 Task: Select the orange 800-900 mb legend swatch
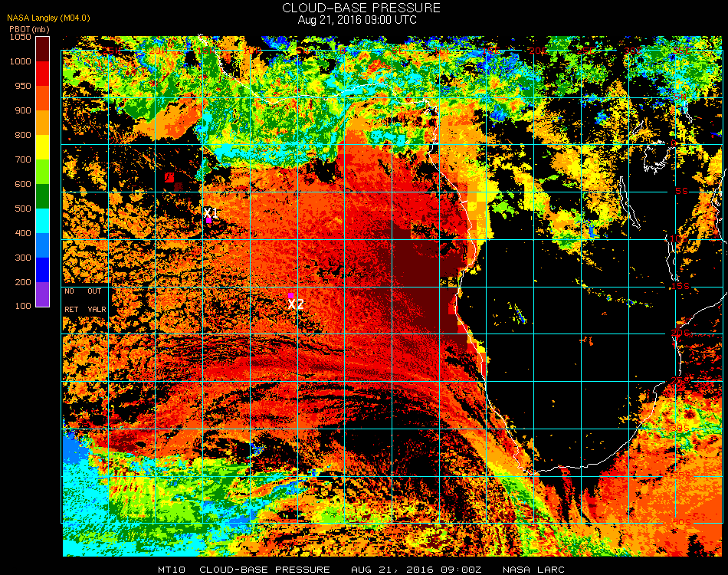[x=42, y=123]
